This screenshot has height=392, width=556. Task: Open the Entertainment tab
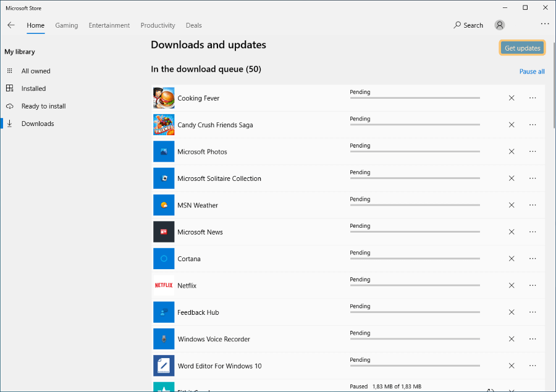click(109, 25)
